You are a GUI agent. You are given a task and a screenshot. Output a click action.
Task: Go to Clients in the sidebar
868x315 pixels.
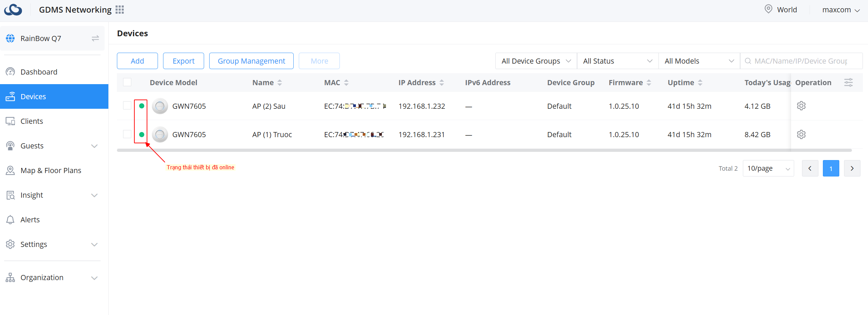point(32,121)
